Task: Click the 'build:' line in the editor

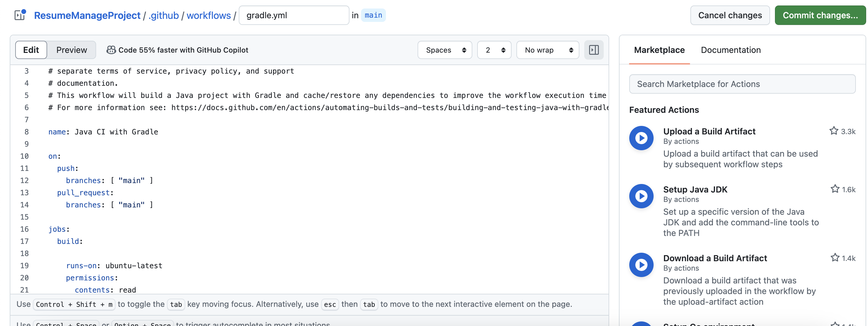Action: tap(70, 241)
